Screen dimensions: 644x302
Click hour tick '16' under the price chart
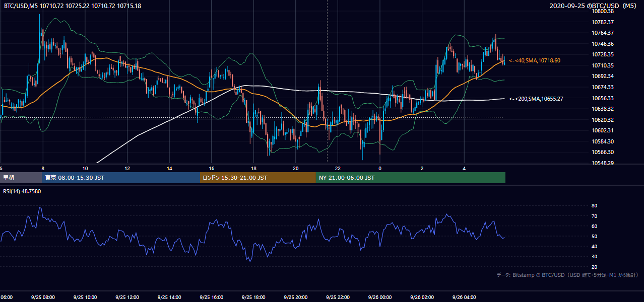(x=211, y=168)
